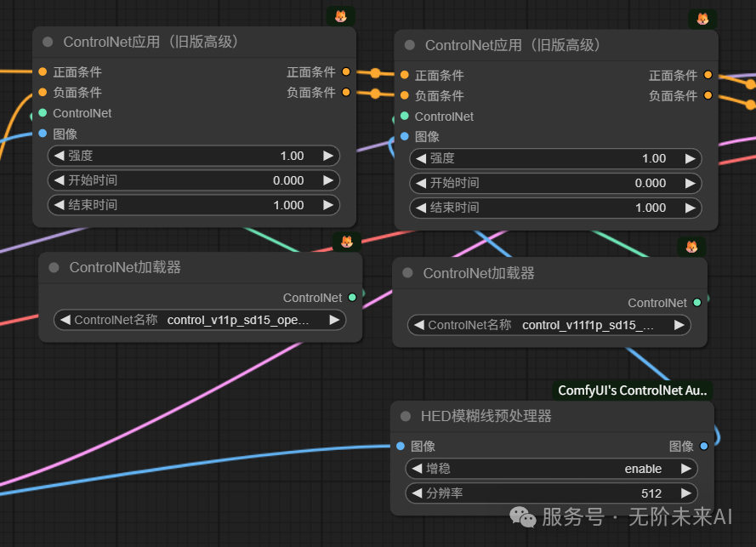Increase 强度 using the right arrow on left node
Viewport: 756px width, 547px height.
(328, 156)
